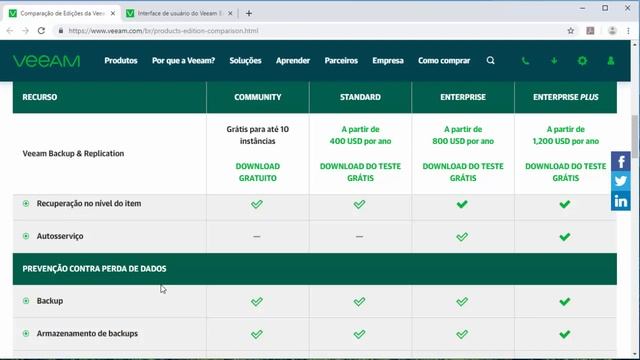Click the browser forward arrow
The image size is (640, 360).
[25, 31]
